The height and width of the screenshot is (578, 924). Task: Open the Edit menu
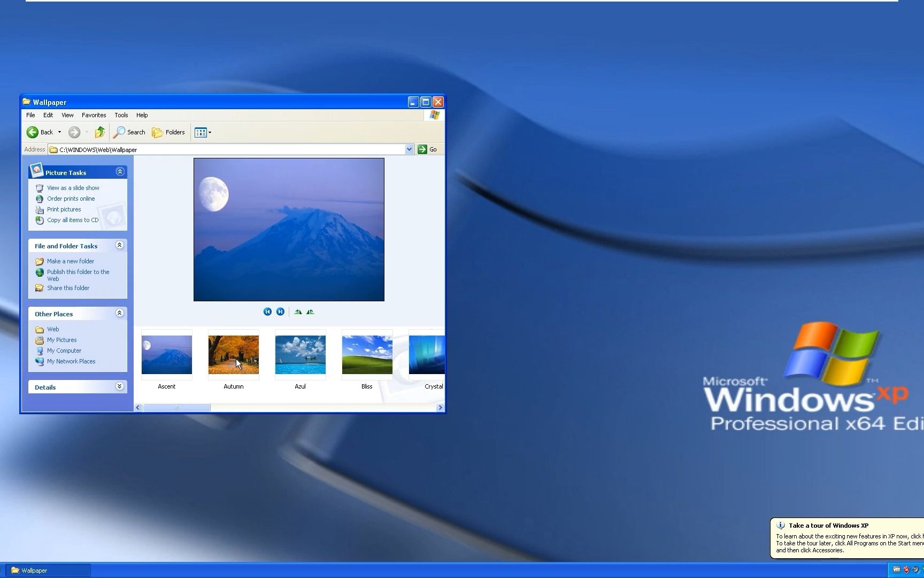[48, 115]
